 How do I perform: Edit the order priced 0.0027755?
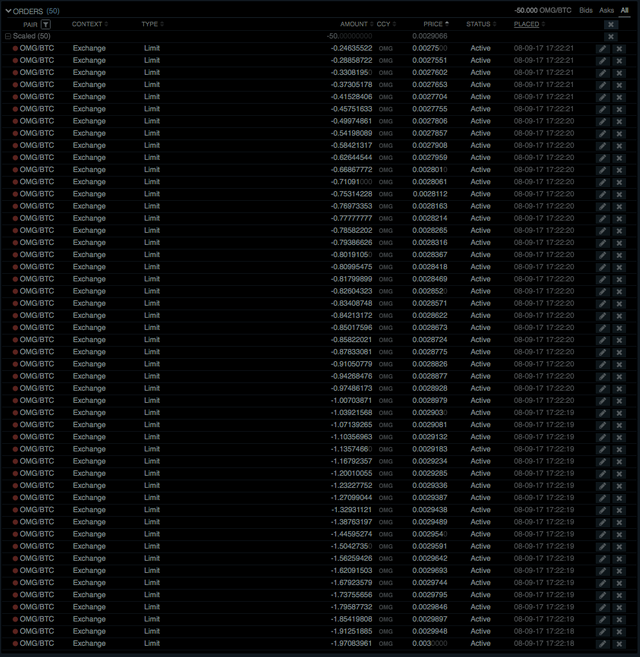point(602,110)
